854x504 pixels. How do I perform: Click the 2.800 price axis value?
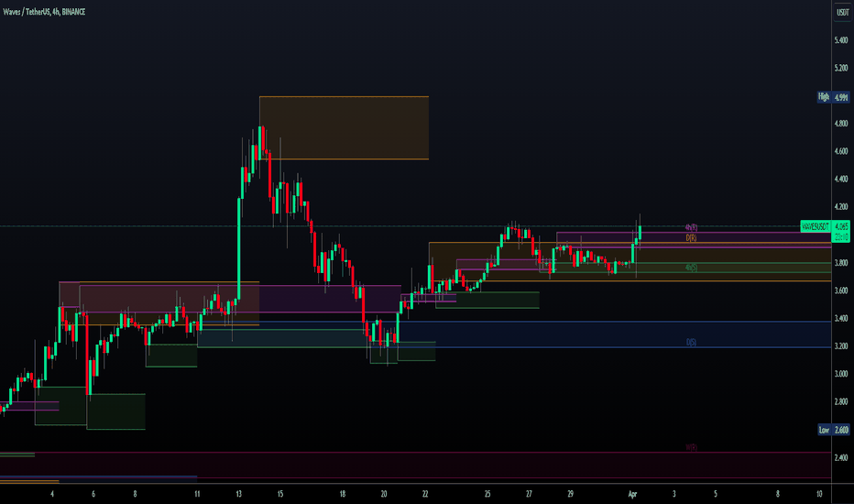tap(841, 401)
